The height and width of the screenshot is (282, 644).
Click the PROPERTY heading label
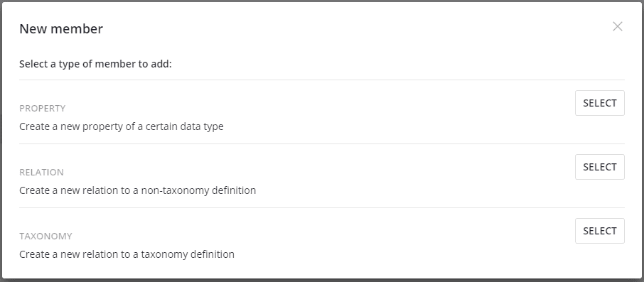[43, 109]
